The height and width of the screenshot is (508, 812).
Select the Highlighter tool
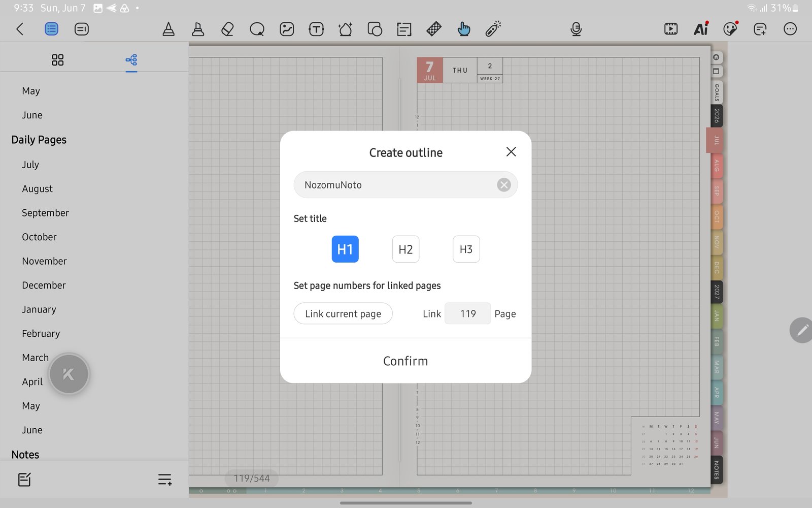pos(198,29)
